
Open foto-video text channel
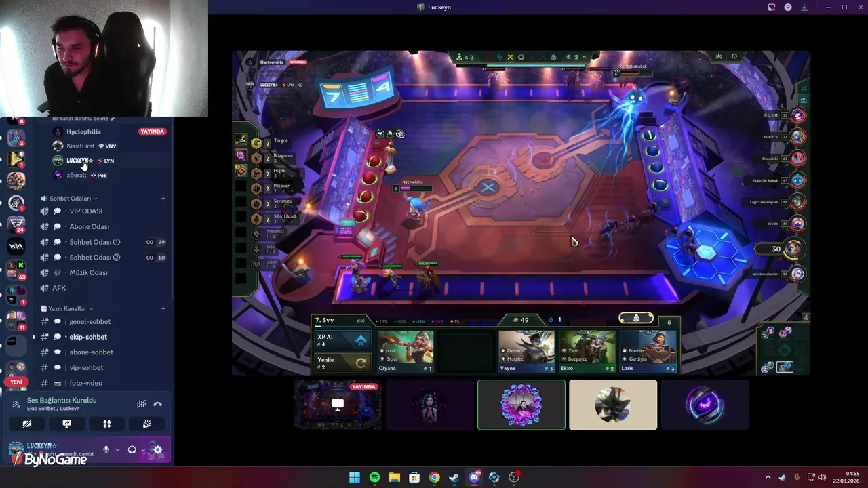point(103,383)
